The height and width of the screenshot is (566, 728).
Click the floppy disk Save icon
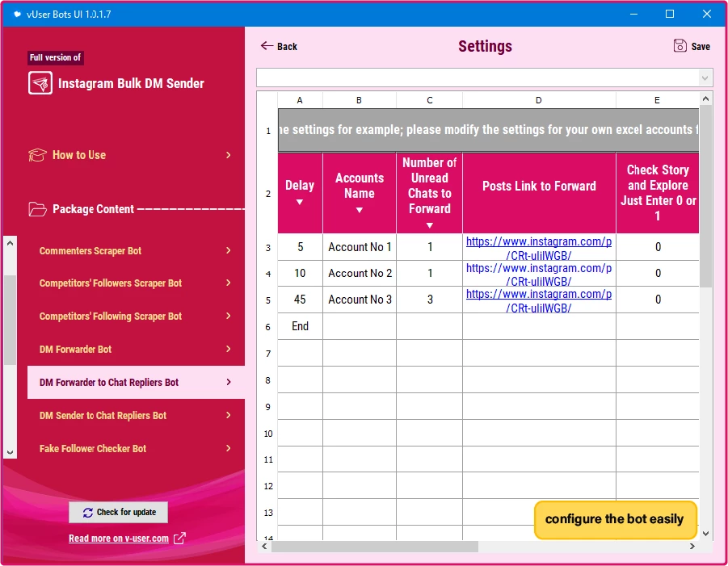680,45
